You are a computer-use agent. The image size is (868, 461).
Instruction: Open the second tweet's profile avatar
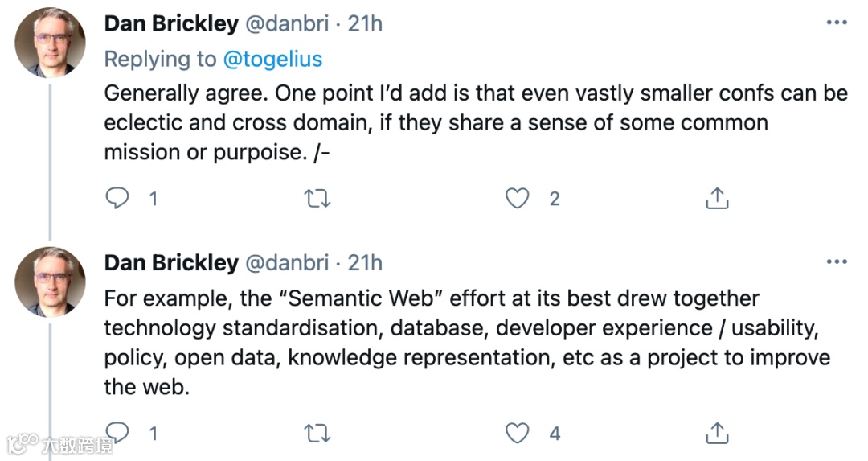[x=51, y=282]
